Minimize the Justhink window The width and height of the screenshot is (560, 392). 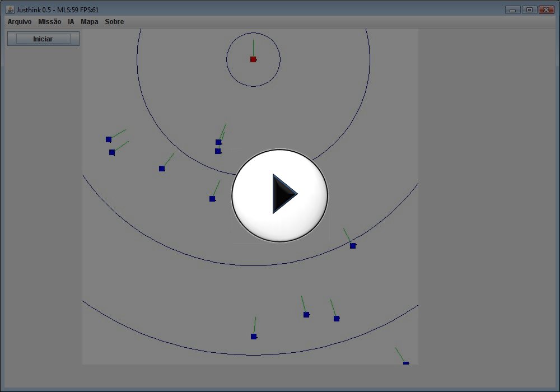click(x=512, y=10)
